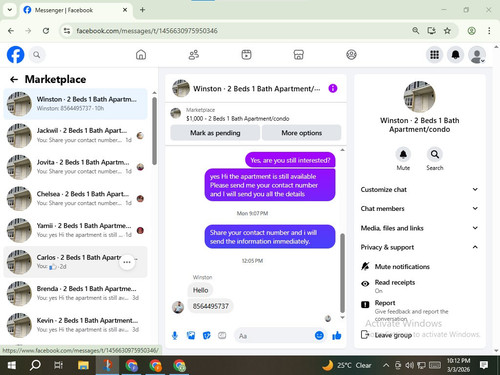Open File Explorer from taskbar
This screenshot has width=500, height=375.
[83, 365]
